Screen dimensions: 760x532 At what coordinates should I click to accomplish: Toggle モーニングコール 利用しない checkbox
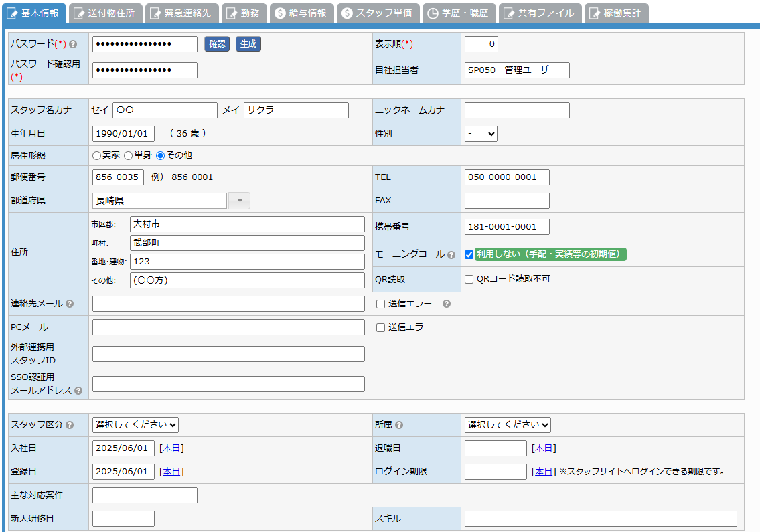pyautogui.click(x=469, y=254)
